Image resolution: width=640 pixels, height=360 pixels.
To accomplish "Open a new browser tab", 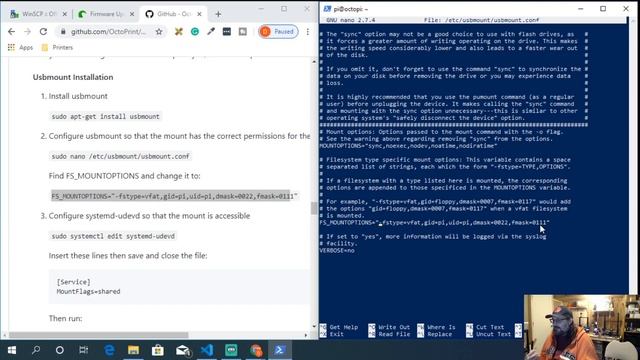I will click(x=218, y=14).
